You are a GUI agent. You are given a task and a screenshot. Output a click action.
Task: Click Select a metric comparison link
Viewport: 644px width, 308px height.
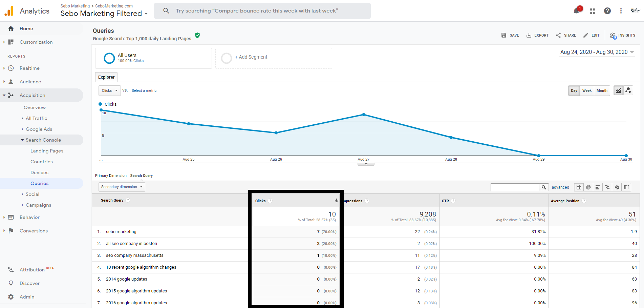(144, 90)
